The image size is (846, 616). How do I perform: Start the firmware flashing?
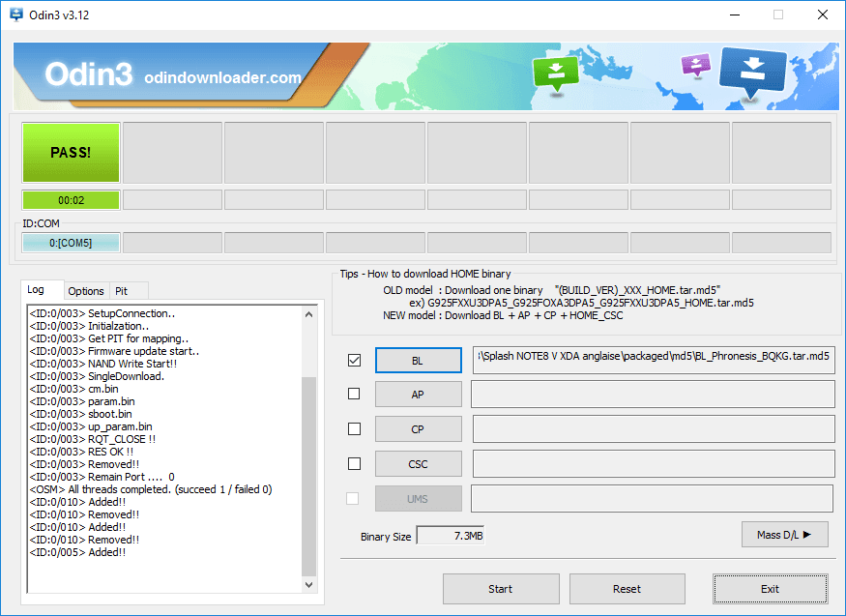[501, 589]
